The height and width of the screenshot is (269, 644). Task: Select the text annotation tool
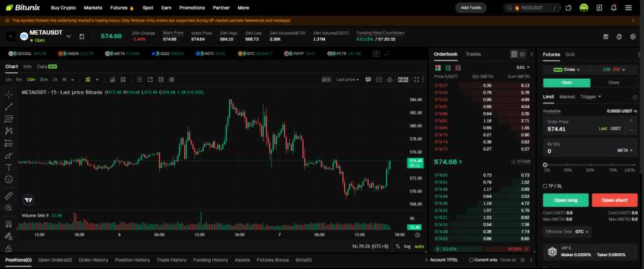coord(9,167)
